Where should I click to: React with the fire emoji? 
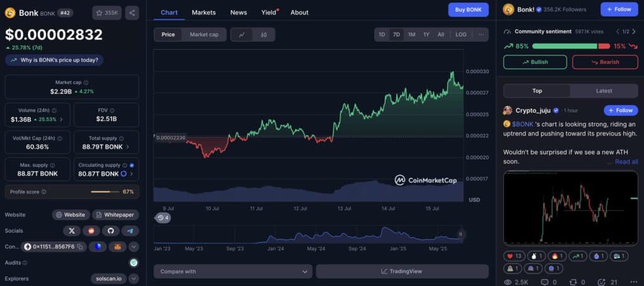[557, 256]
